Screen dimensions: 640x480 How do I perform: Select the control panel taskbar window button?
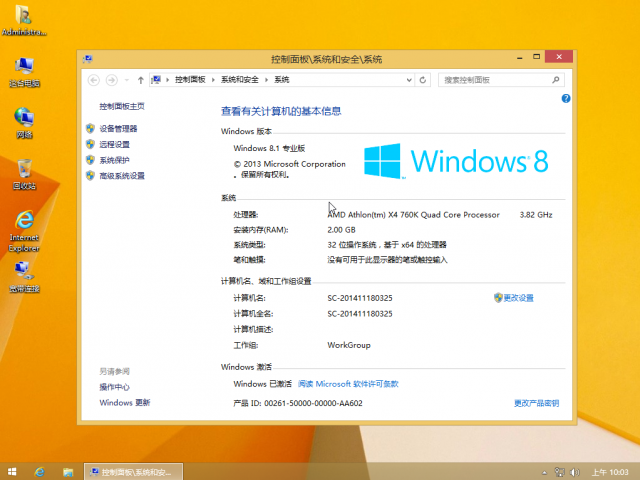point(133,472)
